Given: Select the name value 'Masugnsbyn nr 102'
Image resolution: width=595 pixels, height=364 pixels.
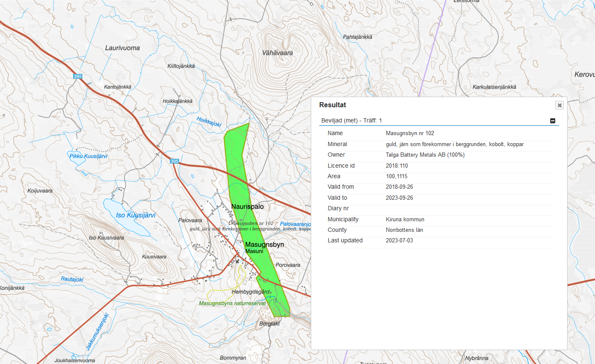Looking at the screenshot, I should click(x=410, y=133).
